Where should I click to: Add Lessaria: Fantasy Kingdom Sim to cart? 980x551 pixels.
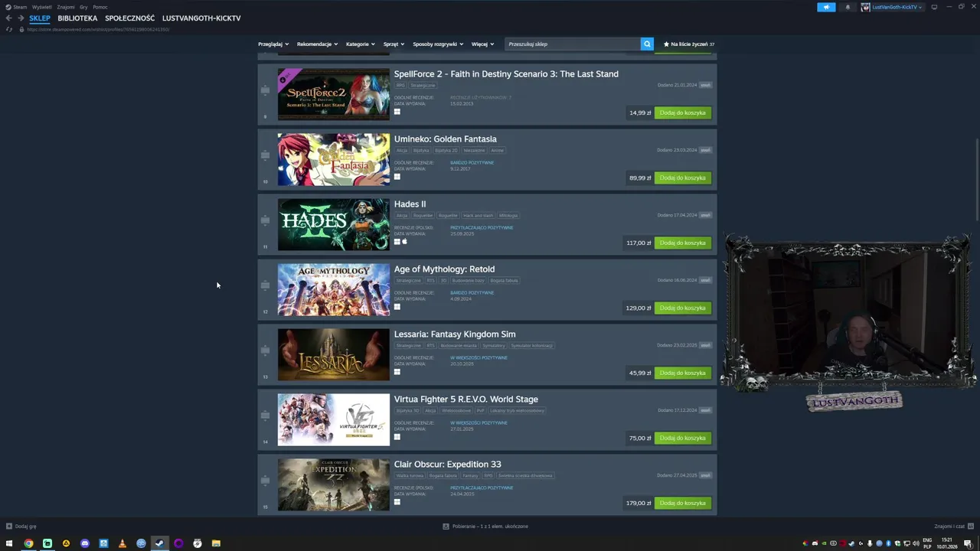682,373
